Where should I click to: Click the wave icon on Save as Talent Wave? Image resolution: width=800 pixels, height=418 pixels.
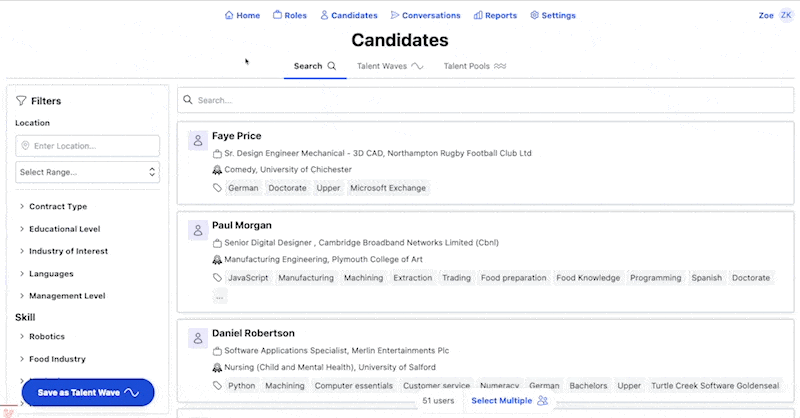tap(132, 393)
